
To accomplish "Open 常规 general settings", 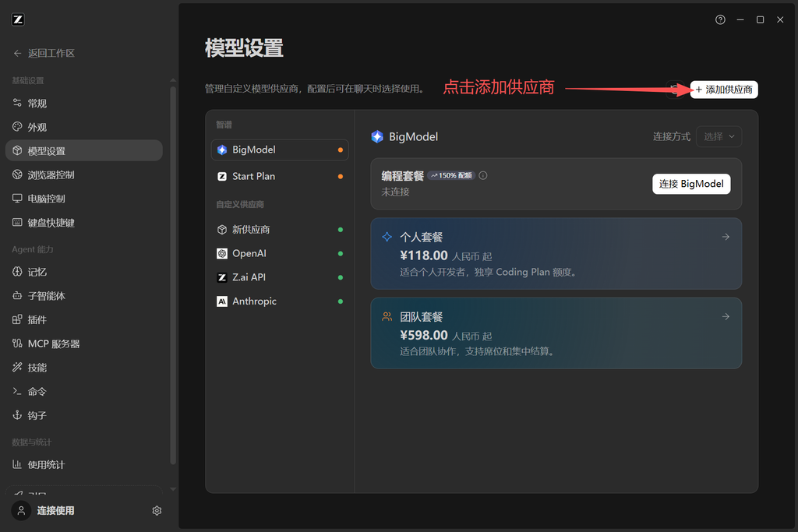I will 84,104.
